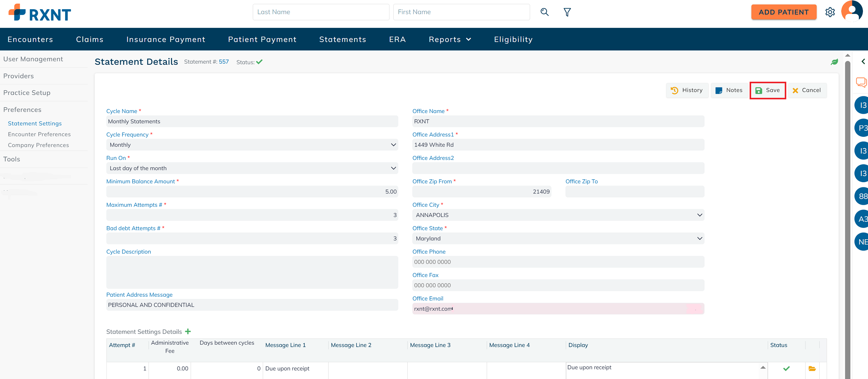Click the user profile avatar
Screen dimensions: 868x379
852,11
